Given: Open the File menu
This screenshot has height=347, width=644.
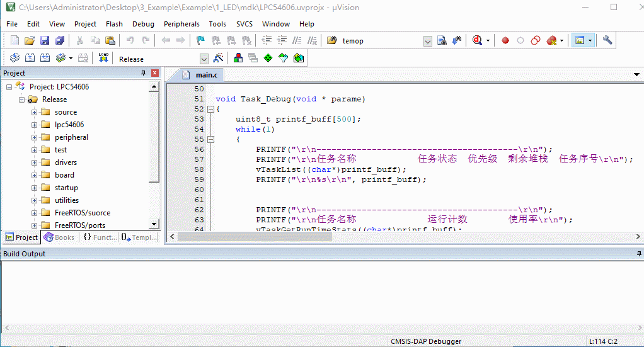Looking at the screenshot, I should [x=12, y=24].
